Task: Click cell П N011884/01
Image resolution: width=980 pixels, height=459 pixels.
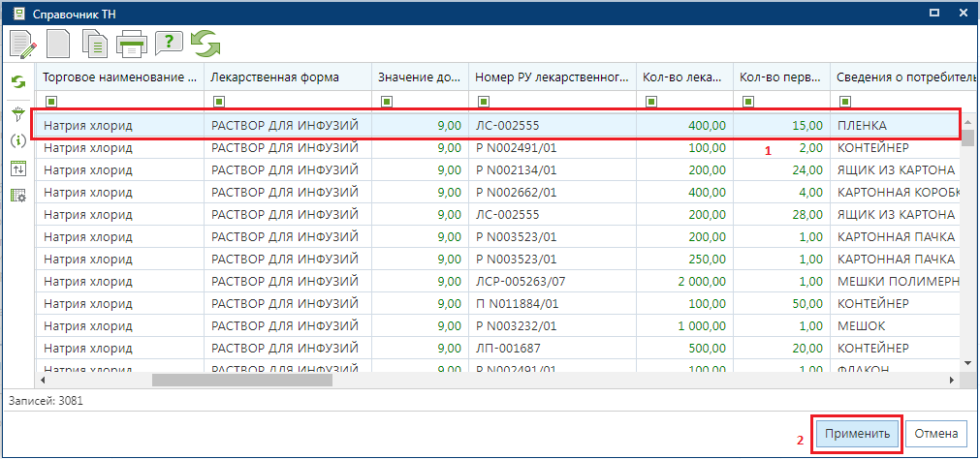Action: [553, 303]
